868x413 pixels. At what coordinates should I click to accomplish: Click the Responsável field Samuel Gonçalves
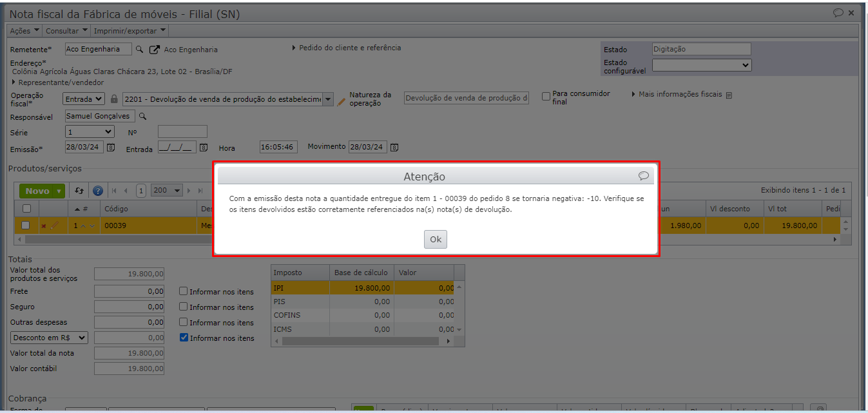100,116
